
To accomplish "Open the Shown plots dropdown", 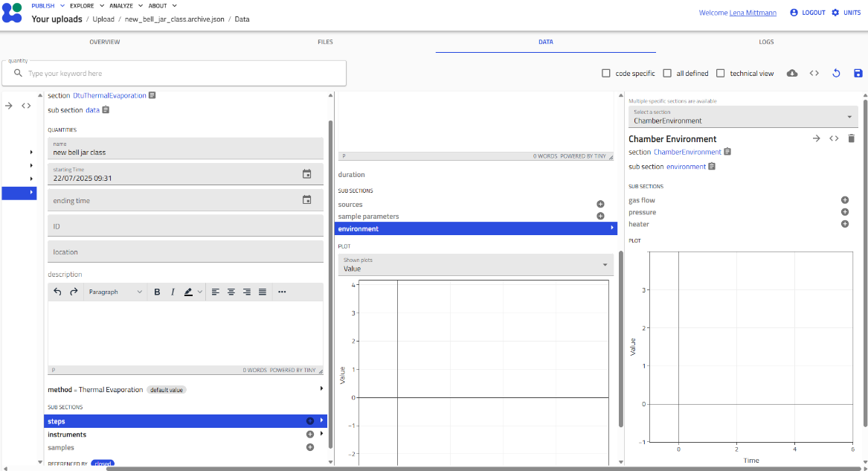I will coord(475,265).
